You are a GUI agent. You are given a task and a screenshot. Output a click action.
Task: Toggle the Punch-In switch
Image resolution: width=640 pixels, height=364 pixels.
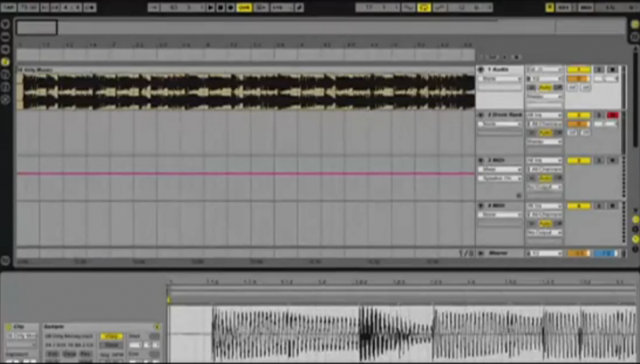coord(408,7)
